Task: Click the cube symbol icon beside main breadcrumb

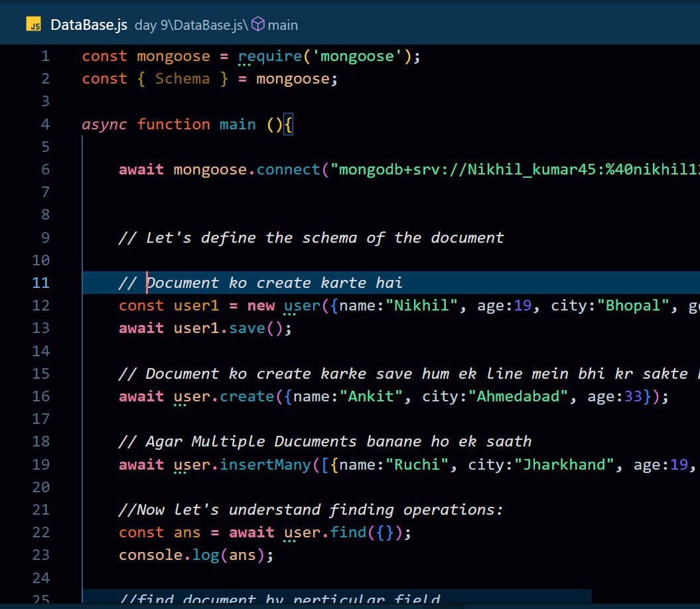Action: (x=257, y=25)
